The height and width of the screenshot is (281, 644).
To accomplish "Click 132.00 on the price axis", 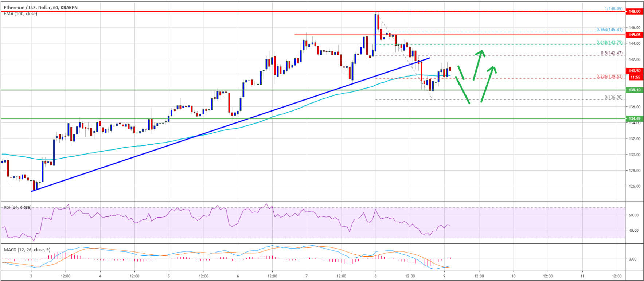I will coord(635,139).
